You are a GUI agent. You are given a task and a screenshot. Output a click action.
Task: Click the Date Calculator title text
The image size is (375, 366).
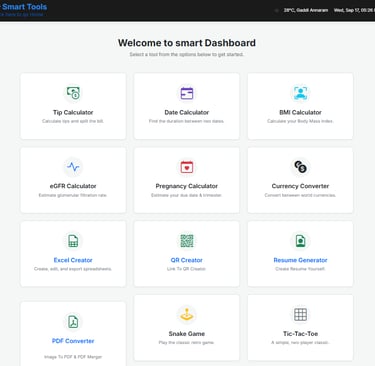(x=187, y=112)
